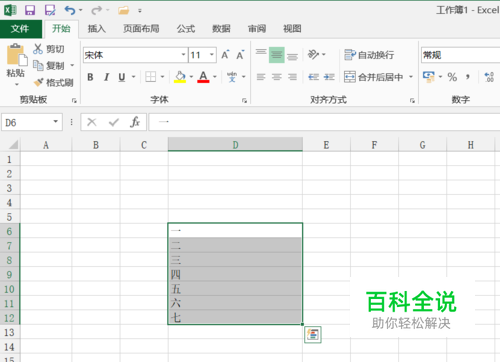
Task: Click the Paste clipboard icon
Action: click(x=17, y=55)
